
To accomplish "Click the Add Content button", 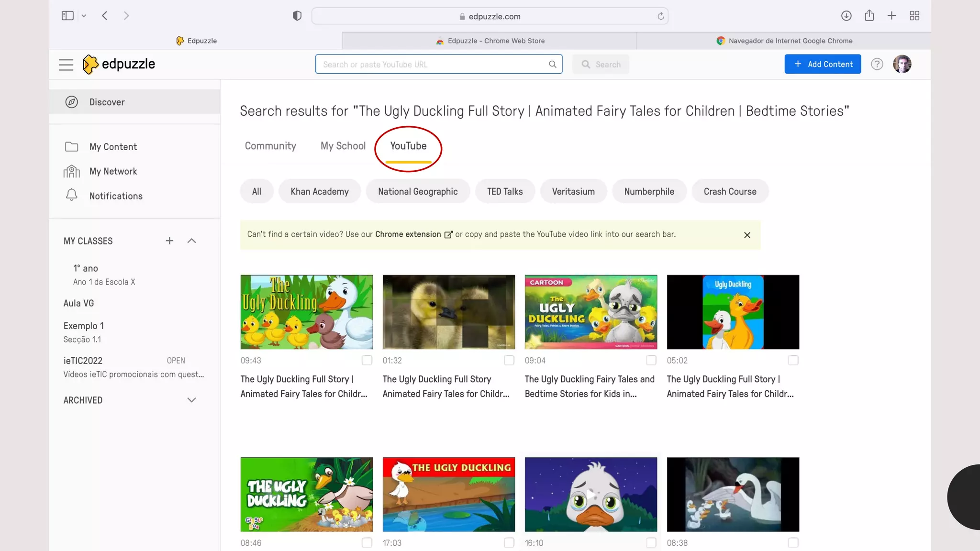I will click(823, 64).
